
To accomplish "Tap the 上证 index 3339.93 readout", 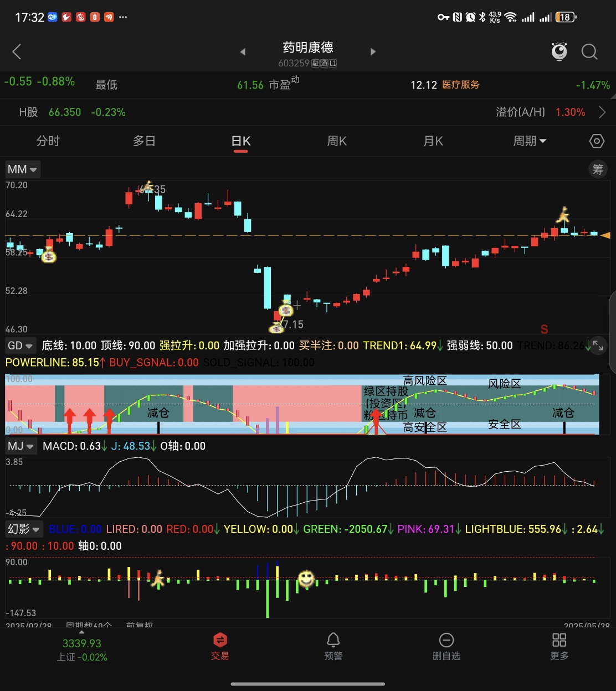I will (x=82, y=650).
